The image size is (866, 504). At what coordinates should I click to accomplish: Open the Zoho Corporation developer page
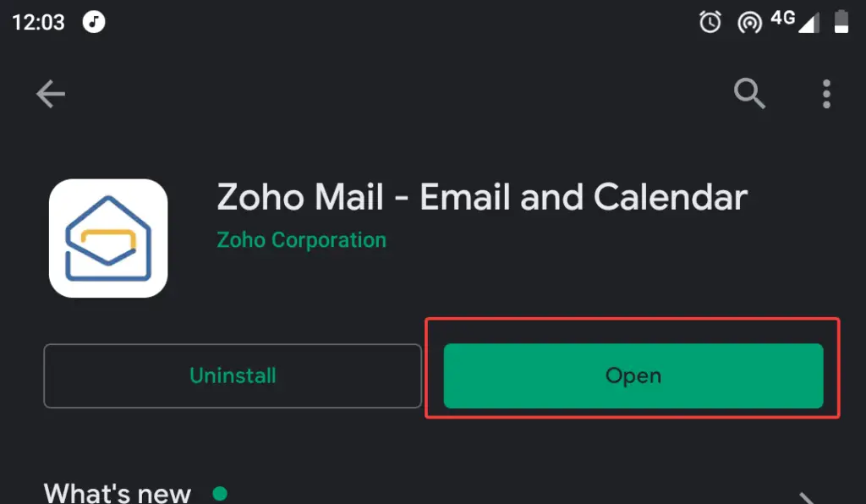[x=302, y=240]
